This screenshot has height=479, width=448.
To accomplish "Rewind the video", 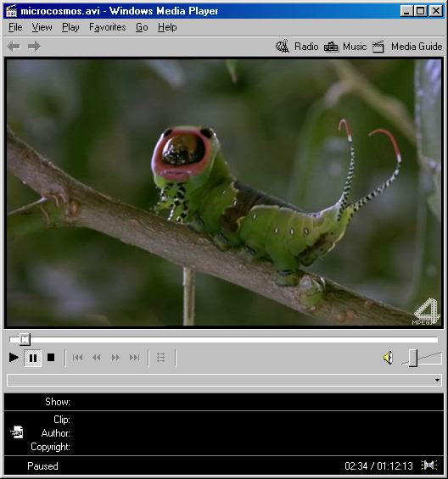I will (97, 358).
